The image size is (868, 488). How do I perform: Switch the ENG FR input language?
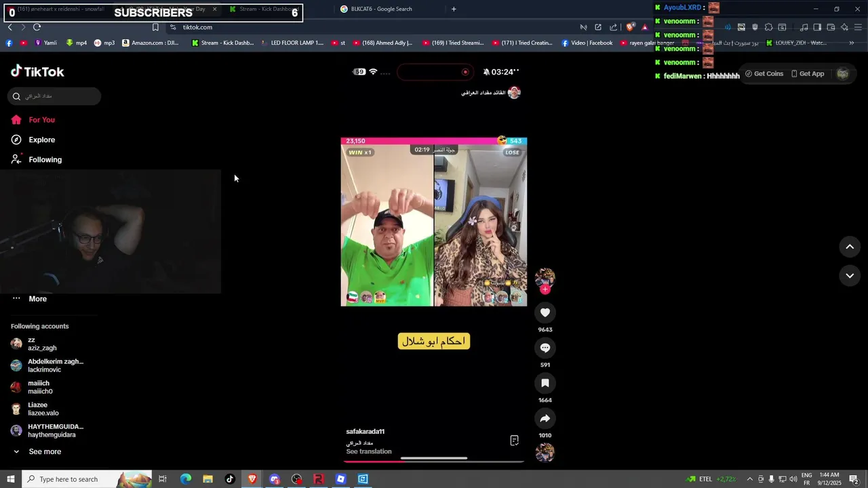click(x=807, y=479)
